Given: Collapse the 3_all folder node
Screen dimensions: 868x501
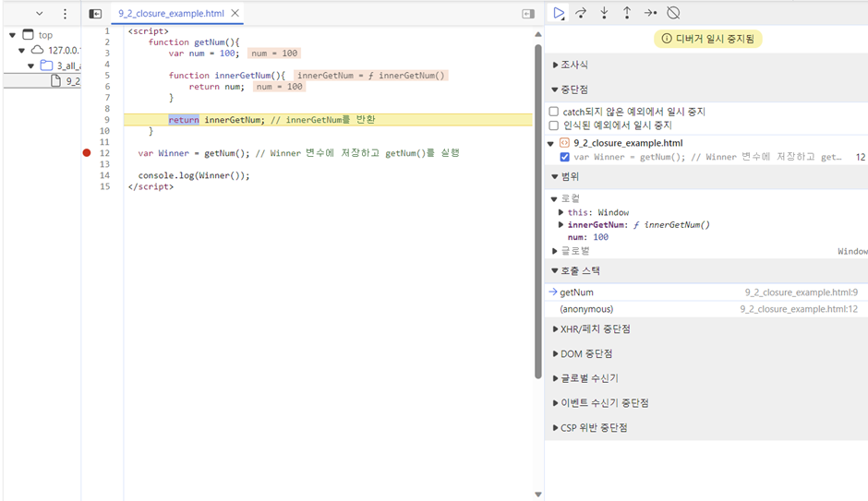Looking at the screenshot, I should (31, 66).
